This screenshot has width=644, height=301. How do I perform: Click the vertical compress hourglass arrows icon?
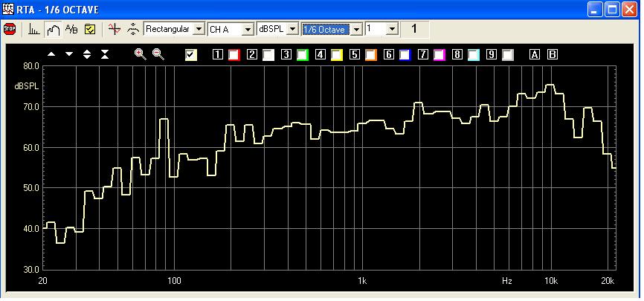tap(105, 54)
